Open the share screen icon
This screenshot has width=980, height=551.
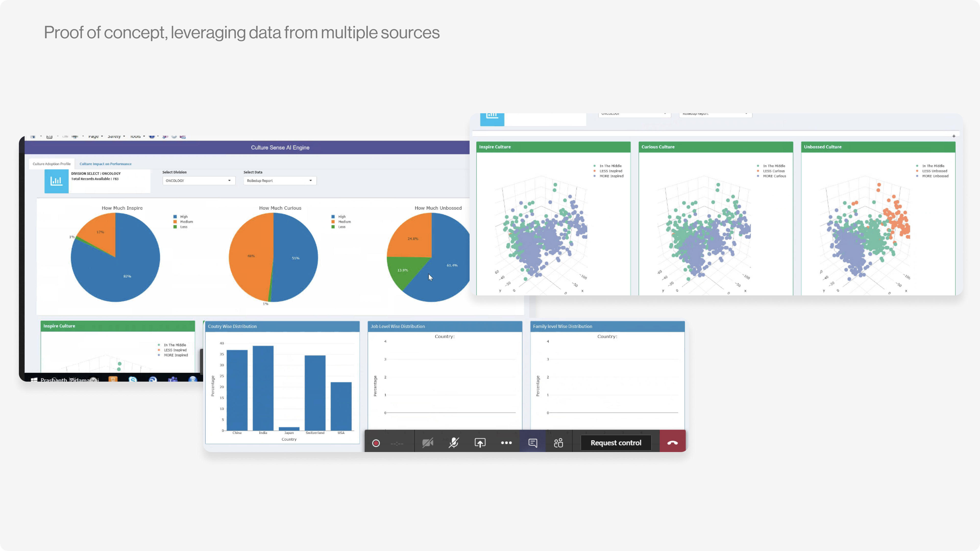click(480, 443)
